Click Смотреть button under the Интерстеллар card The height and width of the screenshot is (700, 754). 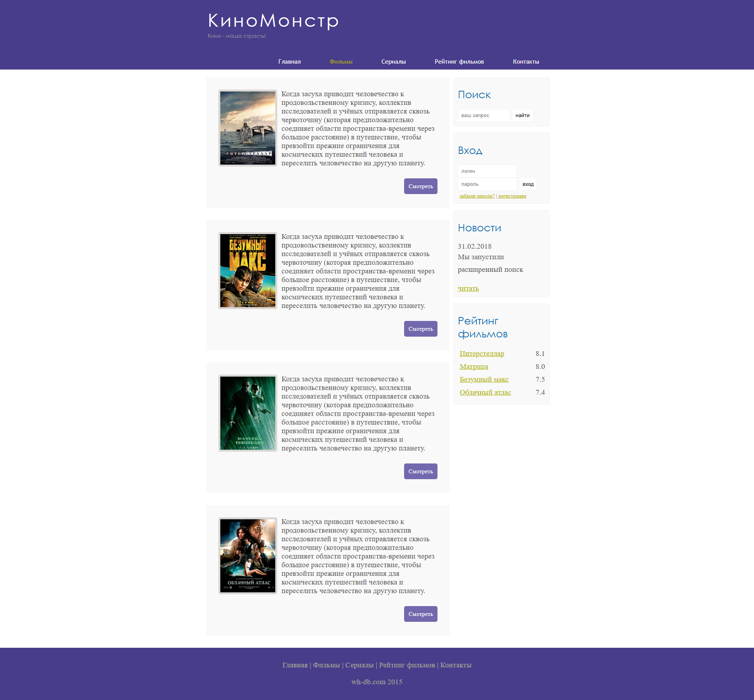click(421, 186)
